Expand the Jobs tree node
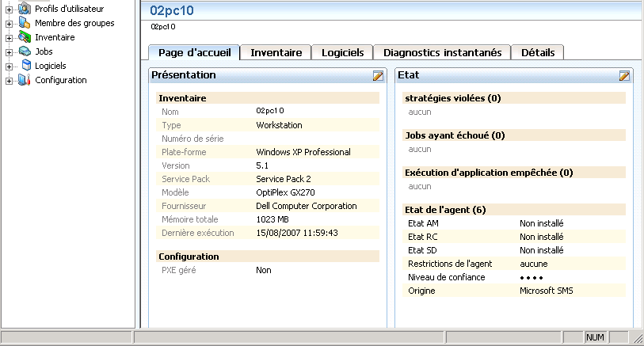The image size is (644, 346). point(10,51)
